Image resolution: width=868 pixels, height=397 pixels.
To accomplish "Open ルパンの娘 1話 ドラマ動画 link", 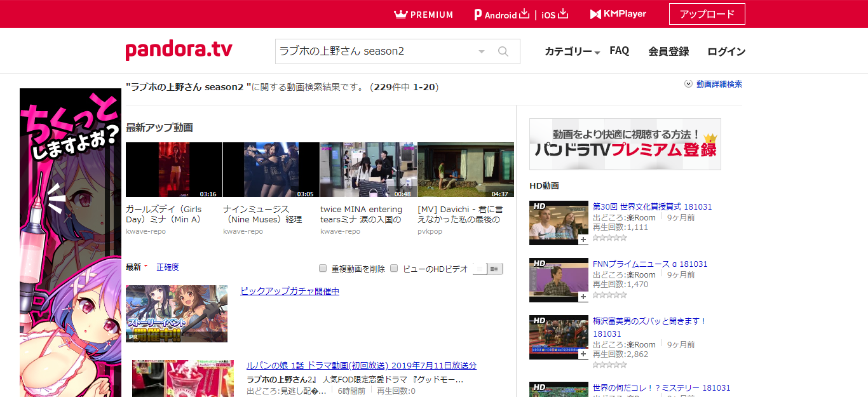I will click(362, 365).
